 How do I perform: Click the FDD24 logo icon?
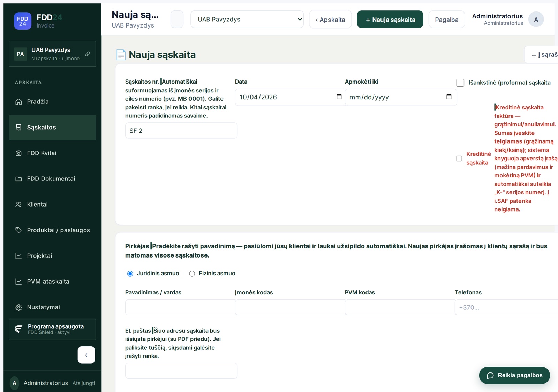pos(23,21)
